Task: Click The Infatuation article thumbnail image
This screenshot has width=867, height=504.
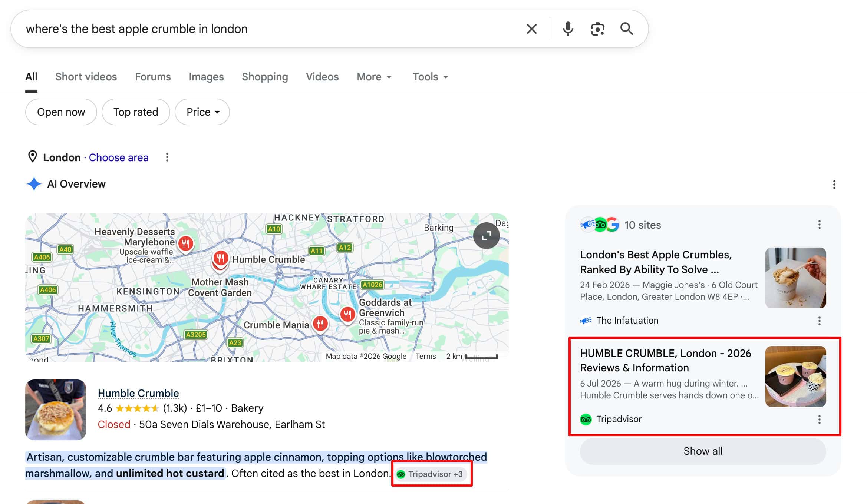Action: click(795, 278)
